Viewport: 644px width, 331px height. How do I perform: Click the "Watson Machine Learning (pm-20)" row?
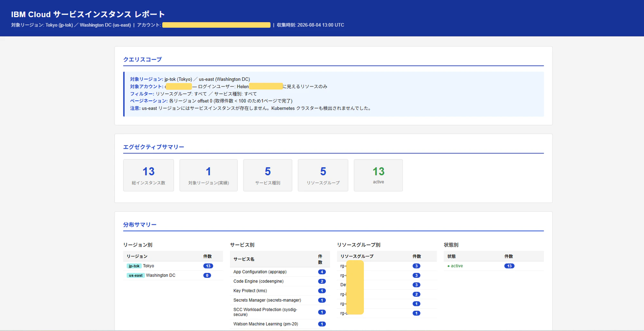(x=280, y=324)
